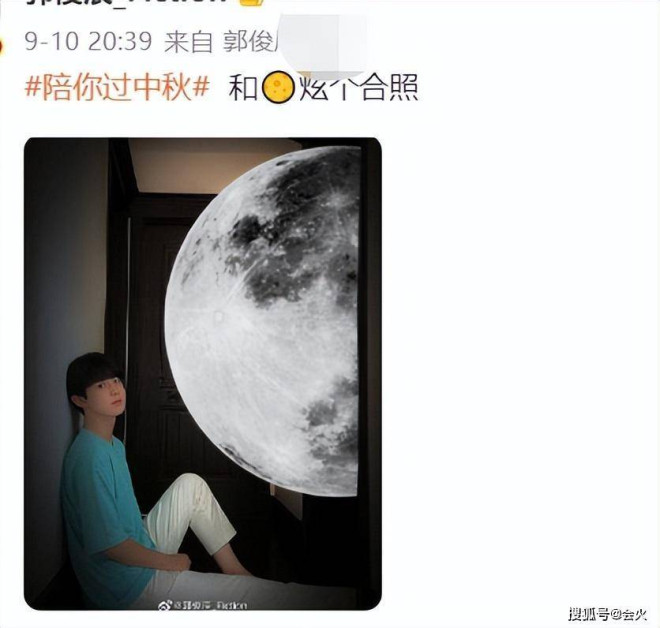Click the yellow moon emoji in the post
This screenshot has width=660, height=628.
tap(277, 88)
